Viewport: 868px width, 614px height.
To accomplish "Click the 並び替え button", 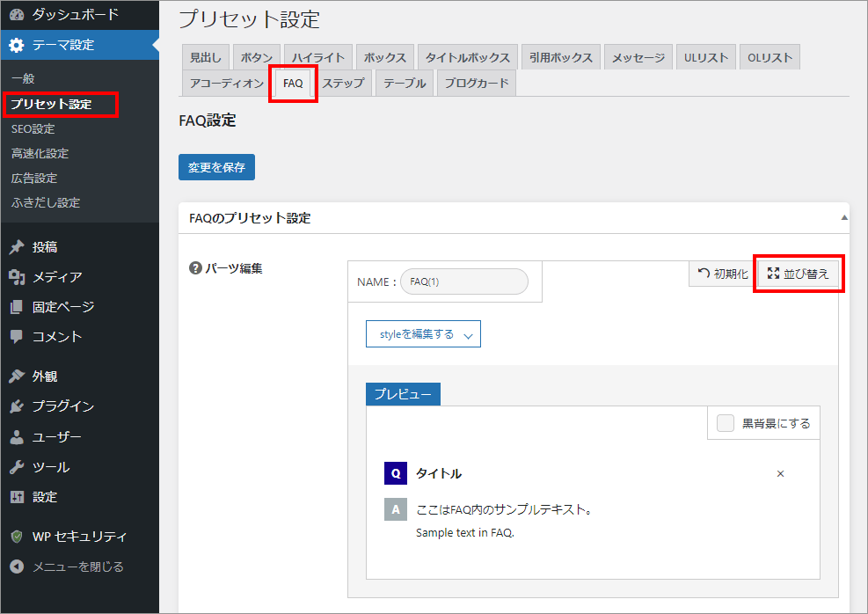I will point(798,274).
